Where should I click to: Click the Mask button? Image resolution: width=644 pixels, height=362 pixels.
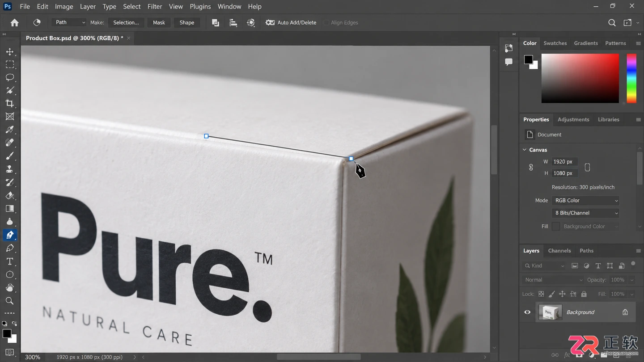159,22
